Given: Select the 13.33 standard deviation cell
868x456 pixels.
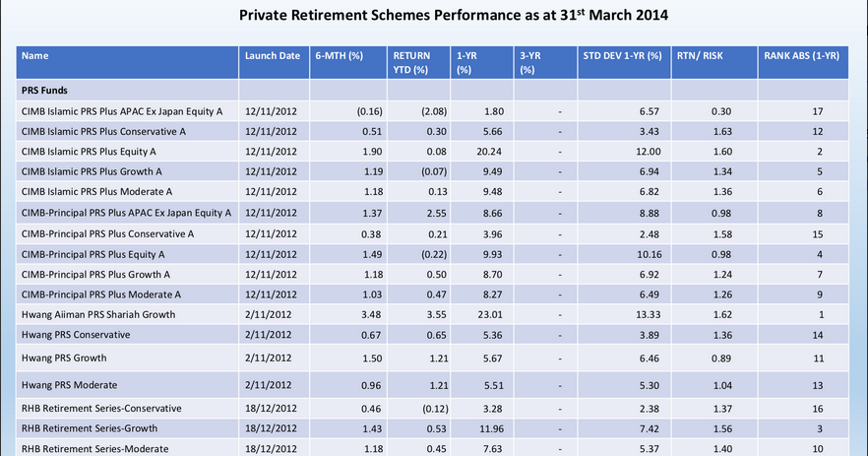Looking at the screenshot, I should (x=648, y=315).
